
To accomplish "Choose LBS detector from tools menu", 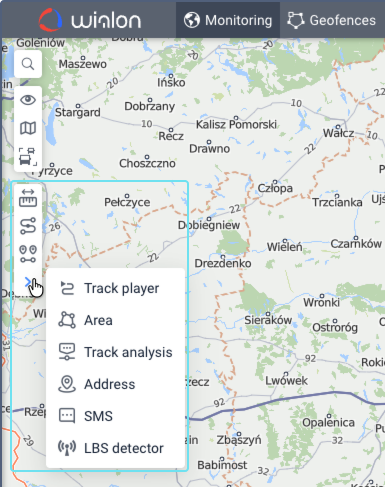I will pos(115,448).
